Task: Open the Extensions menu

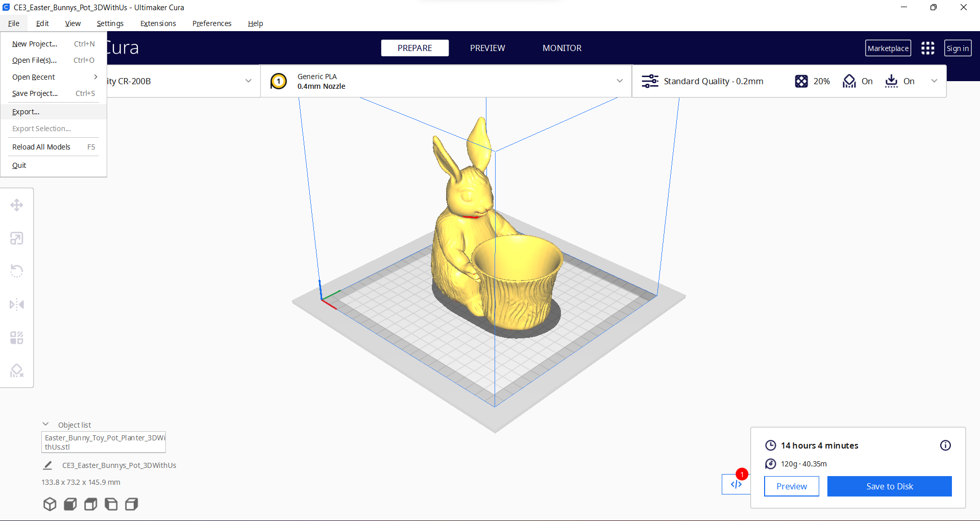Action: coord(158,23)
